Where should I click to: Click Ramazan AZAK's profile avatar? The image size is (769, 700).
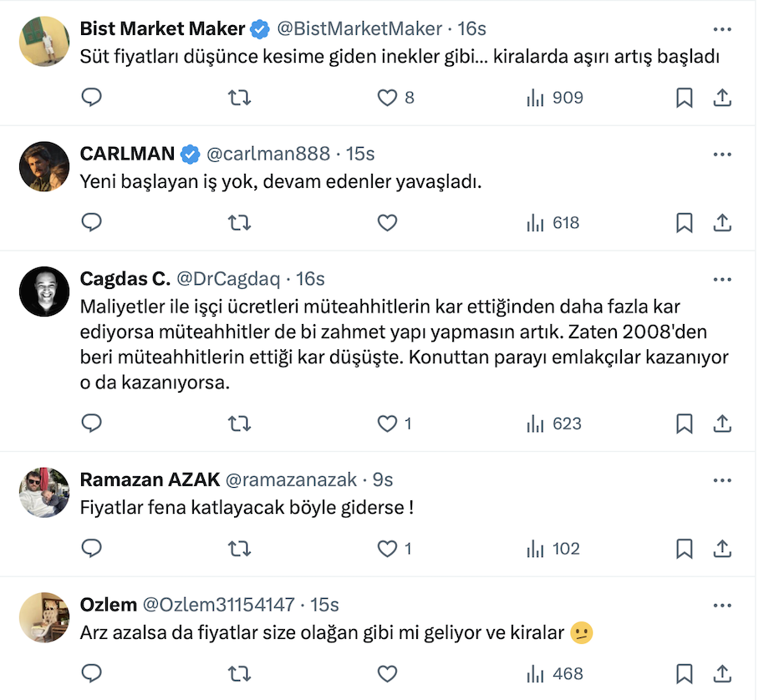click(44, 492)
